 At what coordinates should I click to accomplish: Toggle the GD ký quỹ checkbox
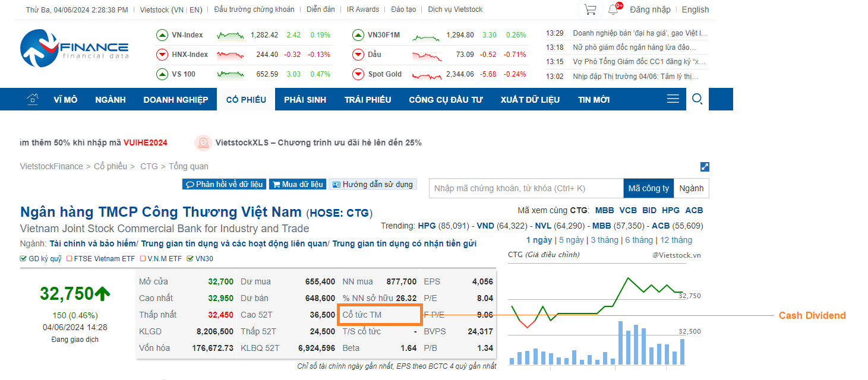(23, 259)
